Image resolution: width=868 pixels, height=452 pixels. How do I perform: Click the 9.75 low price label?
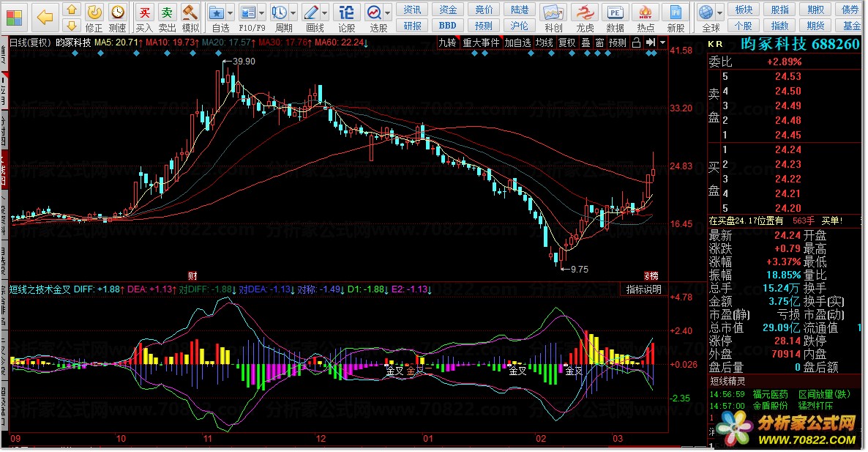click(580, 269)
